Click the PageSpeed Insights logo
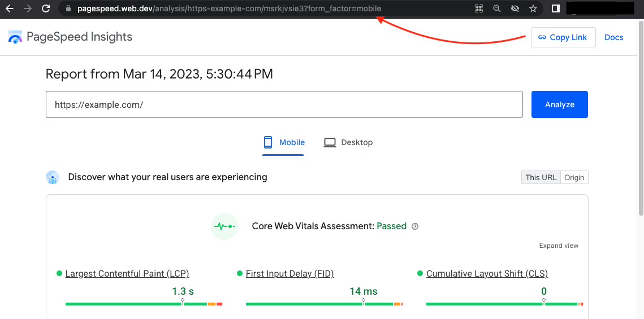 point(70,37)
